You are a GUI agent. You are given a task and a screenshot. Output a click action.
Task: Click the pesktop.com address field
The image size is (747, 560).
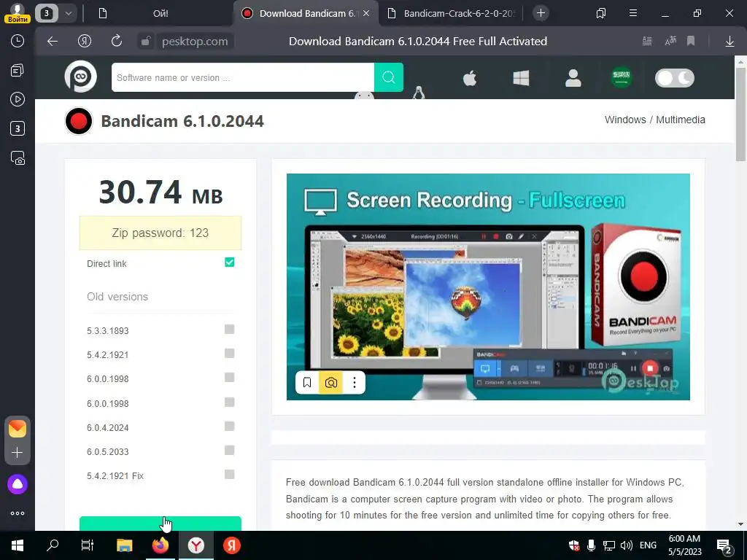(x=194, y=42)
